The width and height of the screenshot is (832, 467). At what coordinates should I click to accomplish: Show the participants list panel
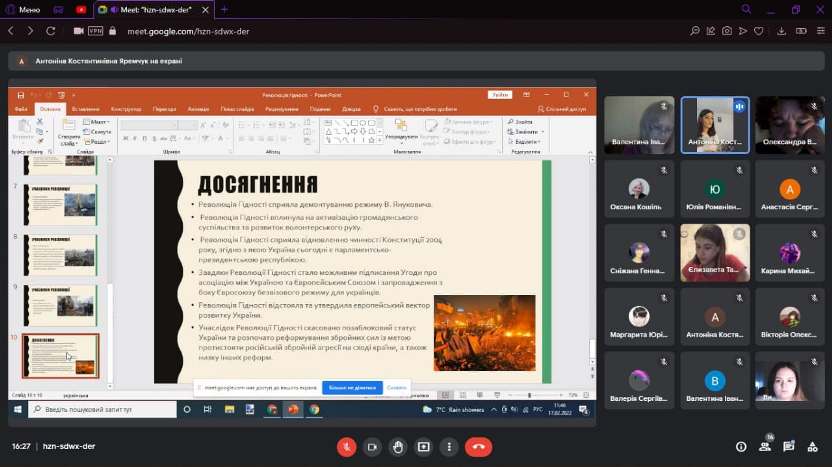tap(765, 447)
